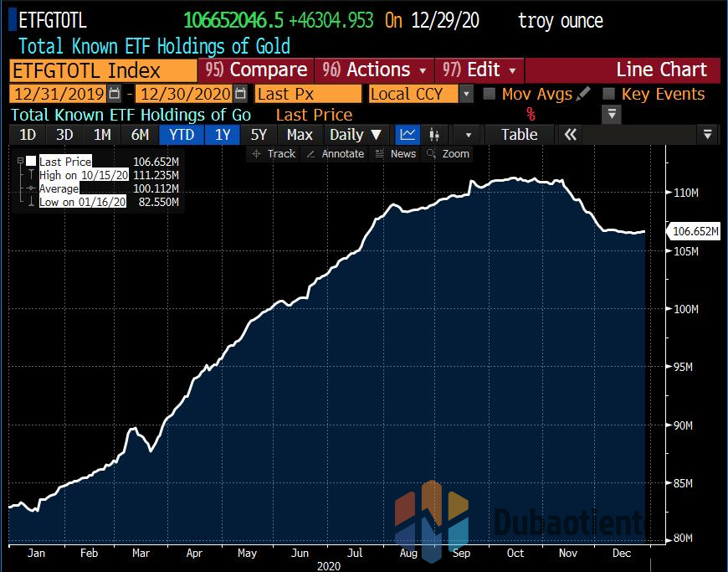
Task: Open the end date calendar picker
Action: click(x=240, y=94)
